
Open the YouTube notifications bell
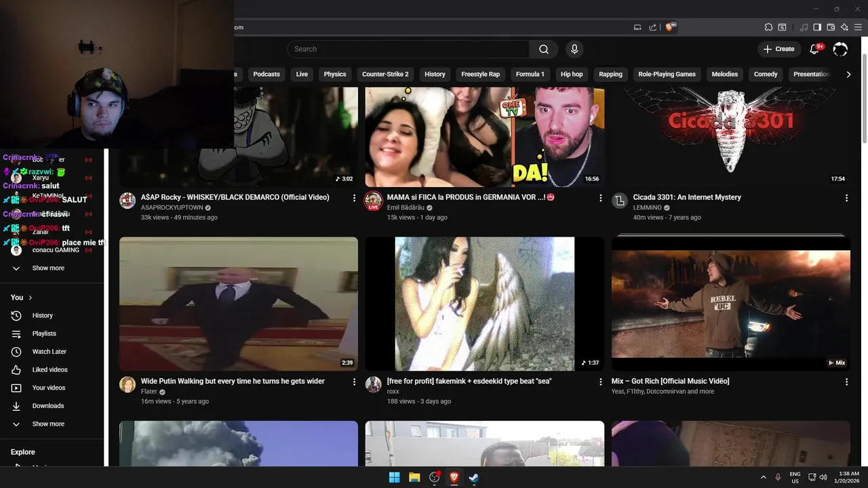click(815, 49)
